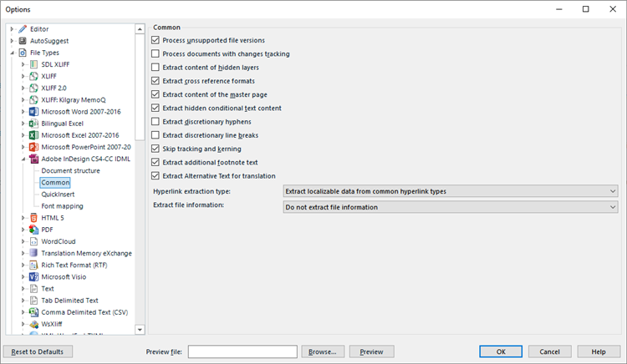The image size is (627, 364).
Task: Enable Extract content of hidden layers
Action: coord(155,67)
